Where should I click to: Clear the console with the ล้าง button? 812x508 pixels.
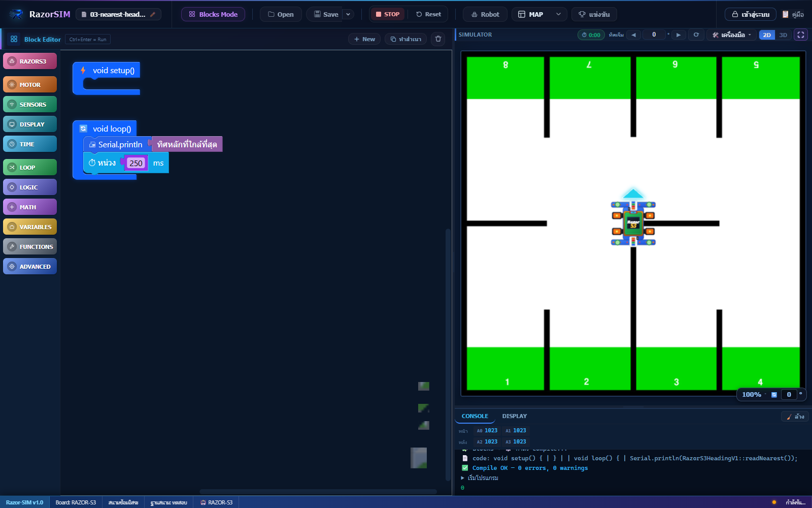(795, 417)
